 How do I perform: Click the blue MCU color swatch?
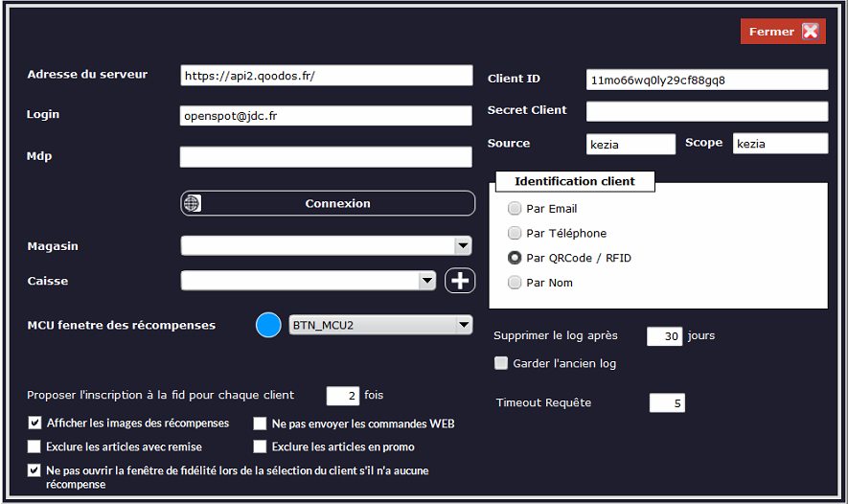(268, 325)
